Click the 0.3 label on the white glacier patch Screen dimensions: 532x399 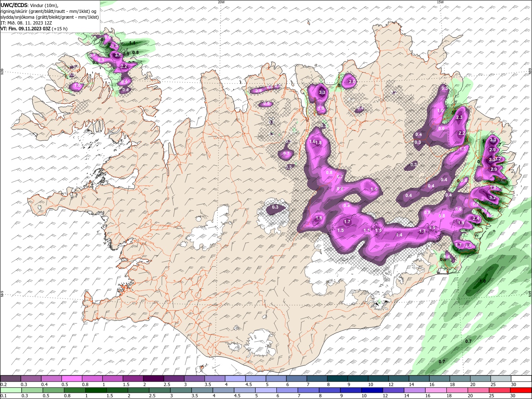(275, 207)
